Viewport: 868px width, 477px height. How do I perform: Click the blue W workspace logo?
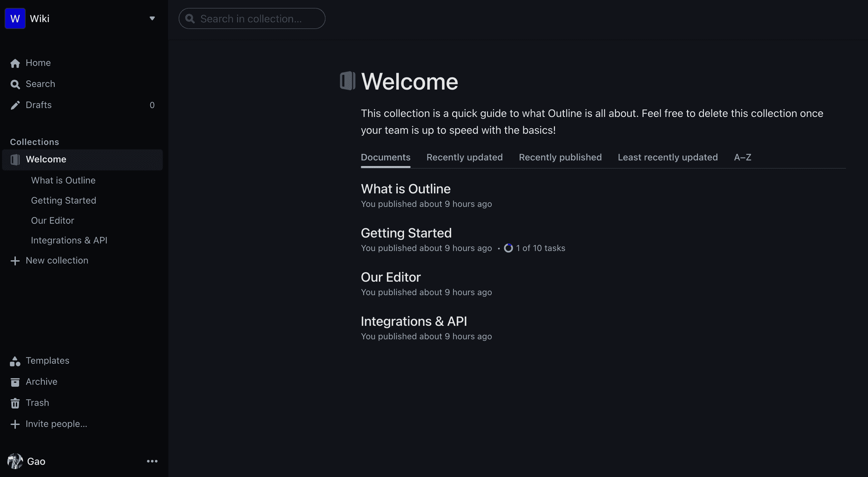click(x=15, y=18)
